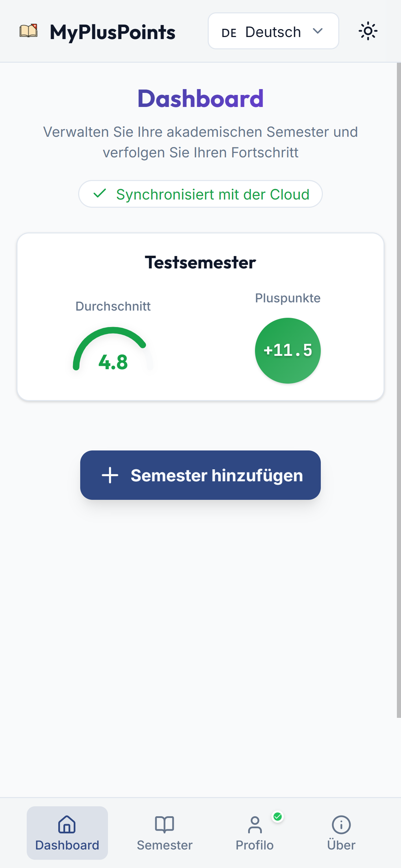This screenshot has width=401, height=868.
Task: Toggle the light/dark theme sun icon
Action: 368,31
